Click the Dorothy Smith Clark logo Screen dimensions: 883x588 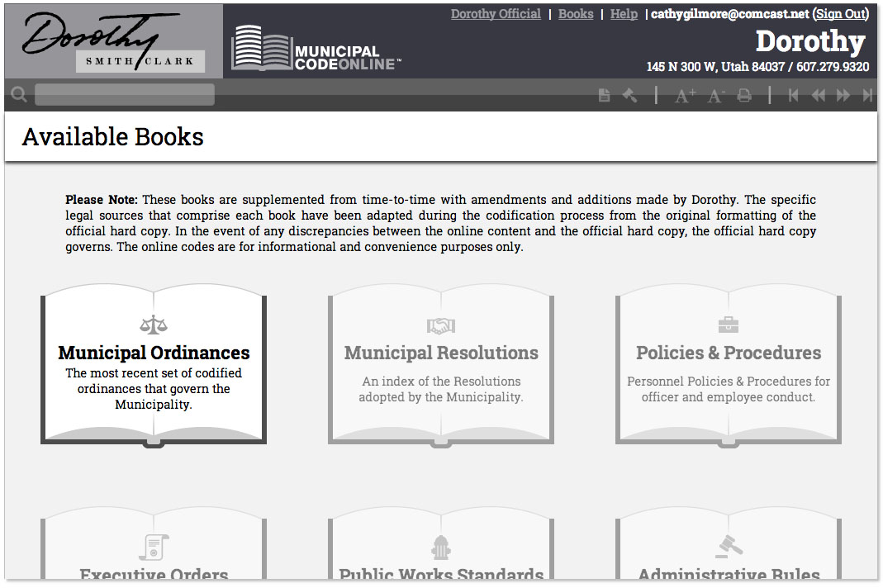click(114, 41)
